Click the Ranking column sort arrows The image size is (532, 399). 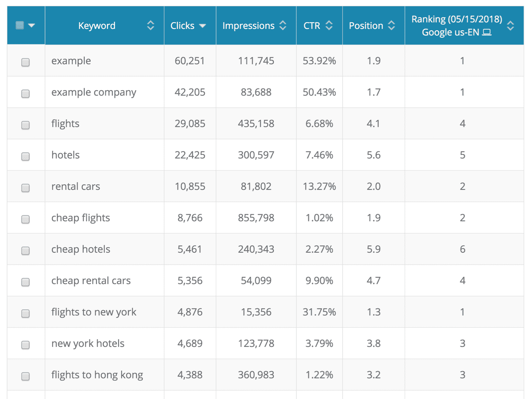click(x=510, y=25)
